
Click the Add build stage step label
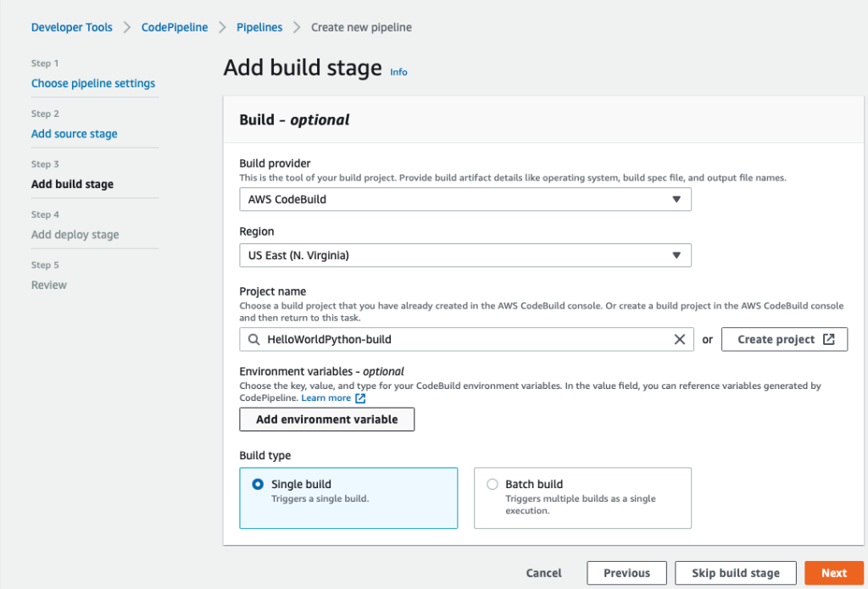pyautogui.click(x=73, y=185)
